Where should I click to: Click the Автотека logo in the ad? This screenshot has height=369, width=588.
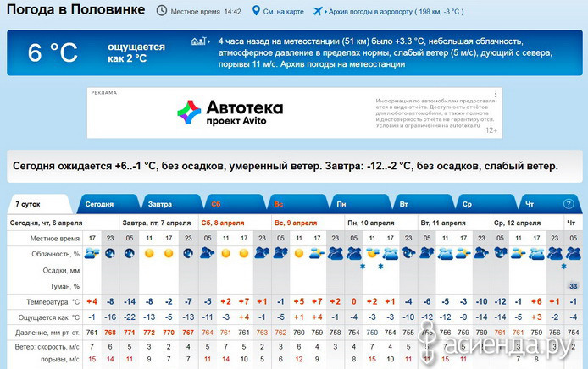coord(189,113)
